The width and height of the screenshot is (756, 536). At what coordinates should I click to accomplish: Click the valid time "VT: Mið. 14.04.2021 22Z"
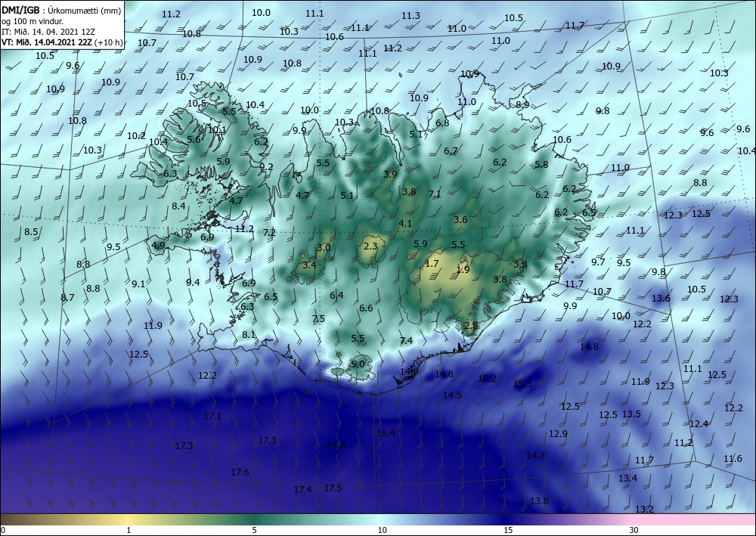point(46,42)
